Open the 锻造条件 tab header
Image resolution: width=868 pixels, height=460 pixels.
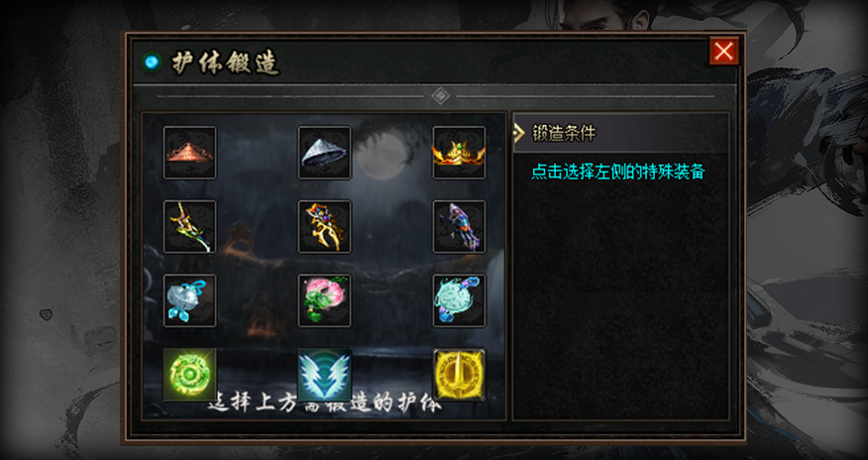[620, 133]
